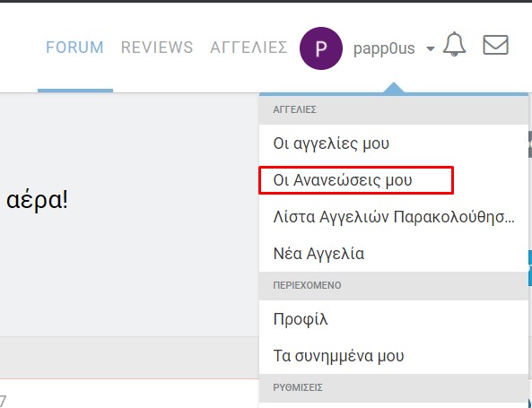Click the ΠΕΡΙΕΧΟΜΕΝΟ section header
Image resolution: width=532 pixels, height=408 pixels.
click(x=307, y=285)
